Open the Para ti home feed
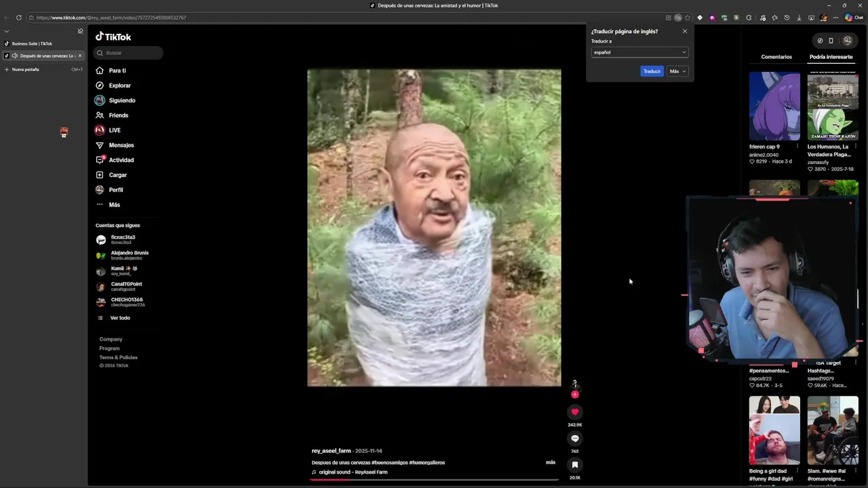 pyautogui.click(x=111, y=70)
